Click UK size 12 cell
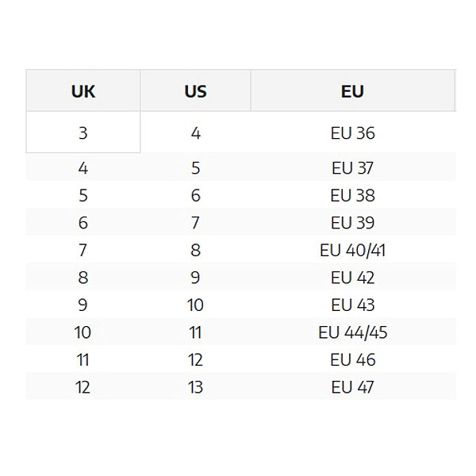 (x=83, y=386)
